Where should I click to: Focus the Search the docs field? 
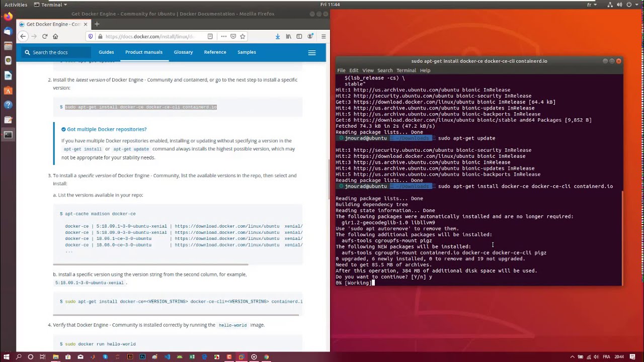57,52
